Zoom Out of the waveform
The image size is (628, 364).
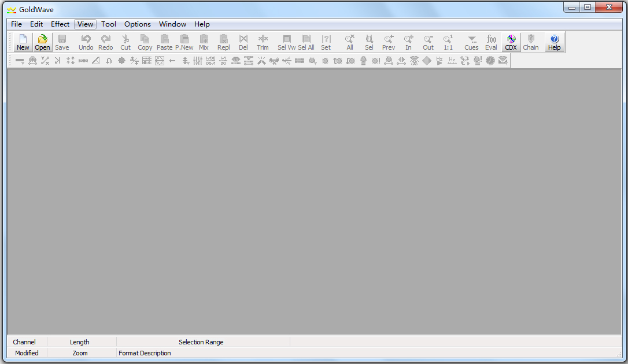(x=428, y=42)
